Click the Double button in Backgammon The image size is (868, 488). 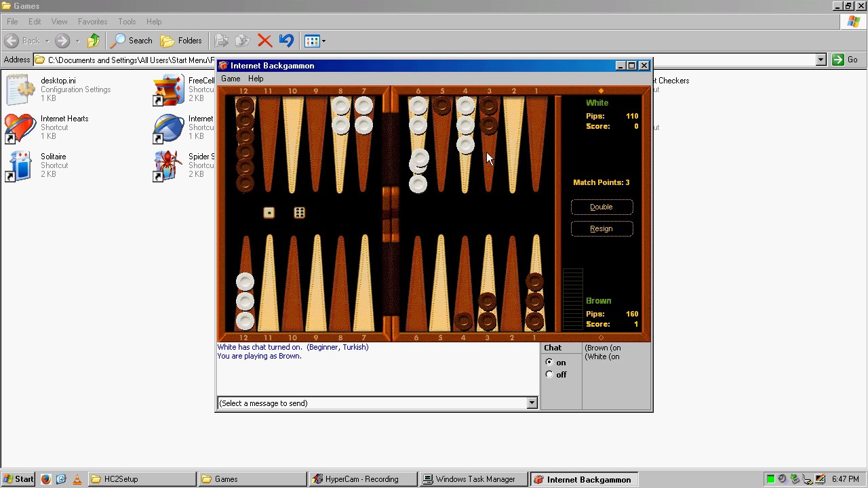pos(601,207)
